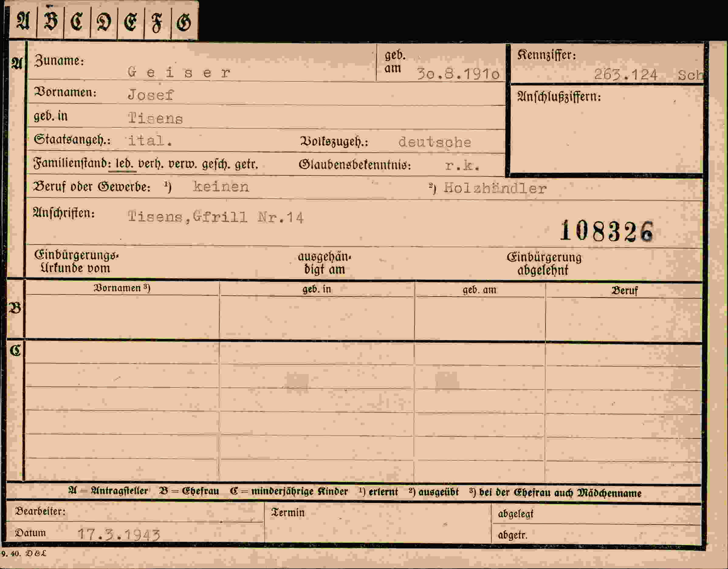Click the 'Anschlußziffern:' label
Screen dimensions: 728x569
559,97
